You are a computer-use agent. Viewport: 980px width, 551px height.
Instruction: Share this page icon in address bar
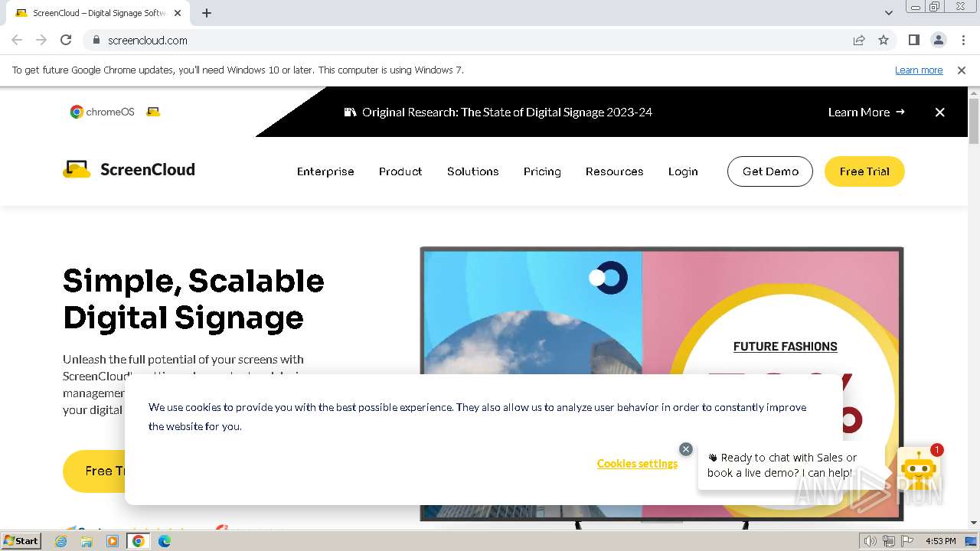click(859, 40)
